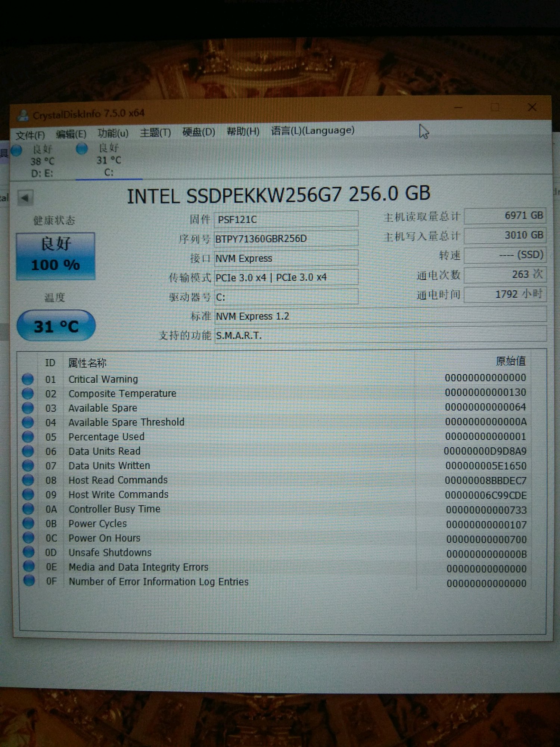This screenshot has width=560, height=747.
Task: Click the serial number field BTPY71360GBR256D
Action: (286, 238)
